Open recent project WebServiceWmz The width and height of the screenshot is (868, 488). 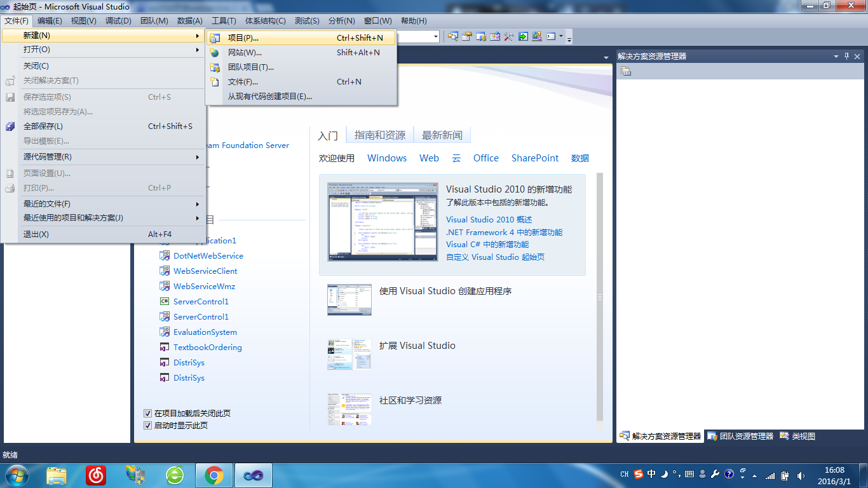pyautogui.click(x=204, y=287)
